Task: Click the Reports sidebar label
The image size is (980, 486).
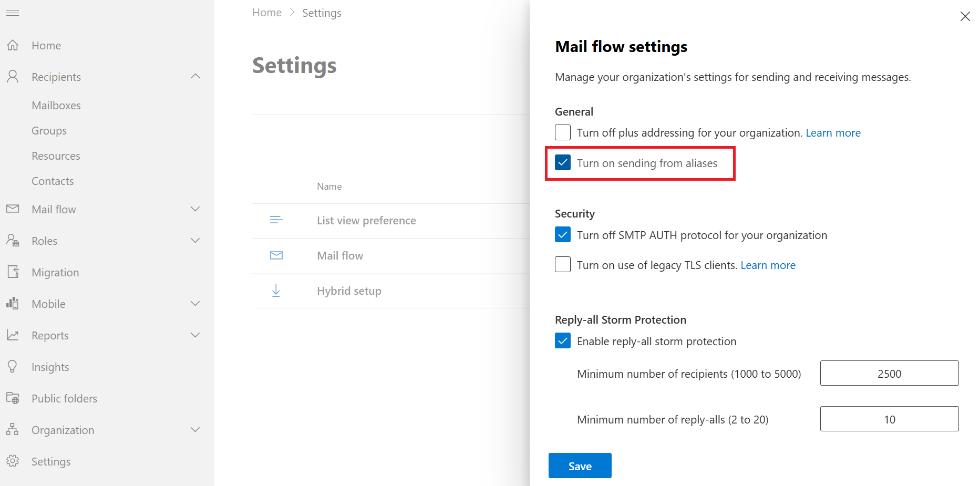Action: tap(50, 336)
